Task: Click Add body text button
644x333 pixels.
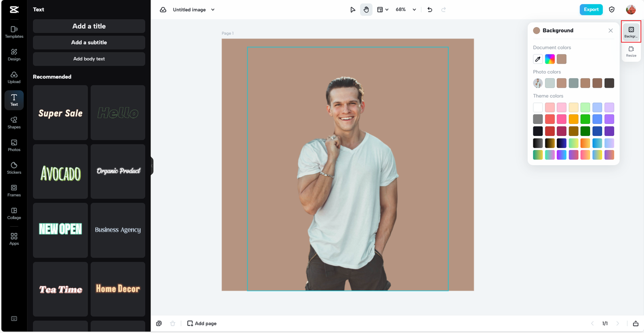Action: coord(89,59)
